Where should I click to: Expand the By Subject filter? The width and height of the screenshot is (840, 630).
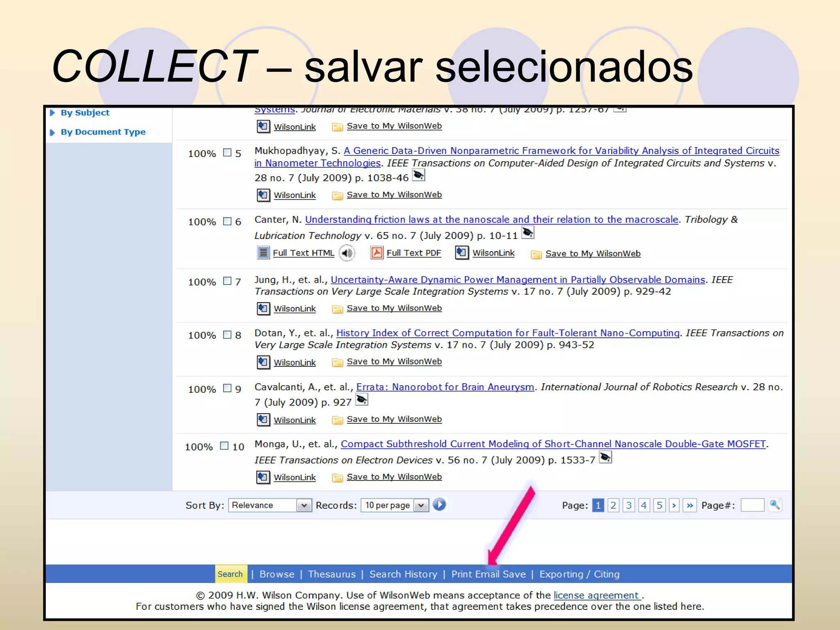[x=84, y=113]
